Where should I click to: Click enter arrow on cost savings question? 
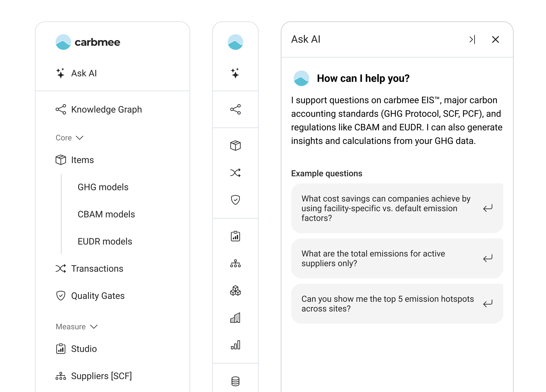coord(488,208)
